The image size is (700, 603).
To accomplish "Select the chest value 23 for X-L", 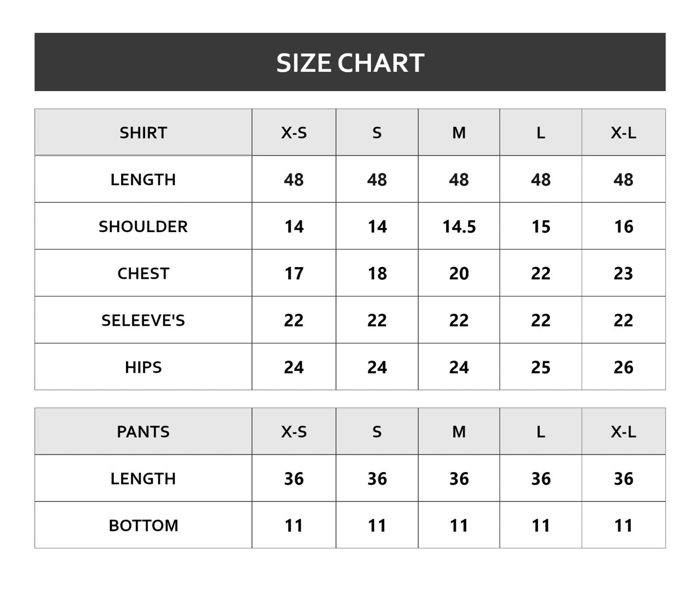I will (623, 273).
